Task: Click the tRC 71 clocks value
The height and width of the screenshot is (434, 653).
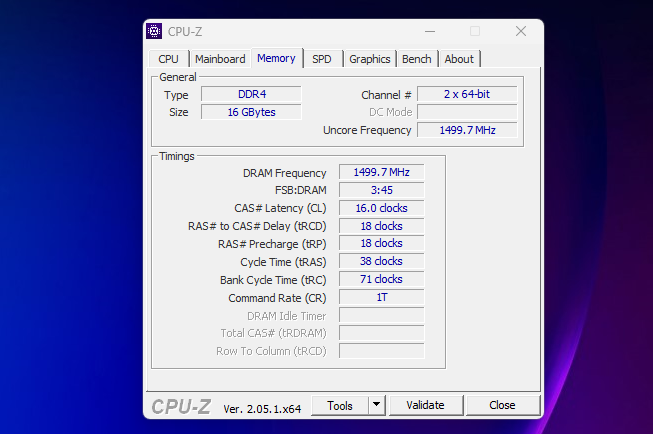Action: [x=382, y=279]
